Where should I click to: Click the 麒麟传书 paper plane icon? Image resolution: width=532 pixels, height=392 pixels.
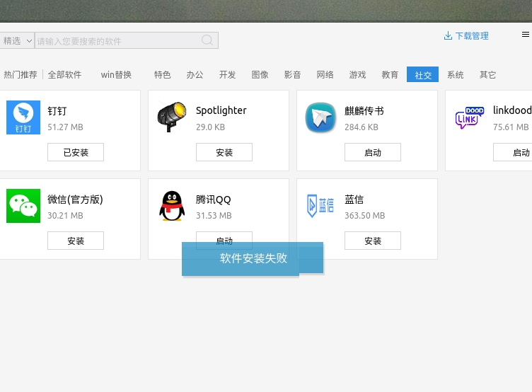[320, 117]
